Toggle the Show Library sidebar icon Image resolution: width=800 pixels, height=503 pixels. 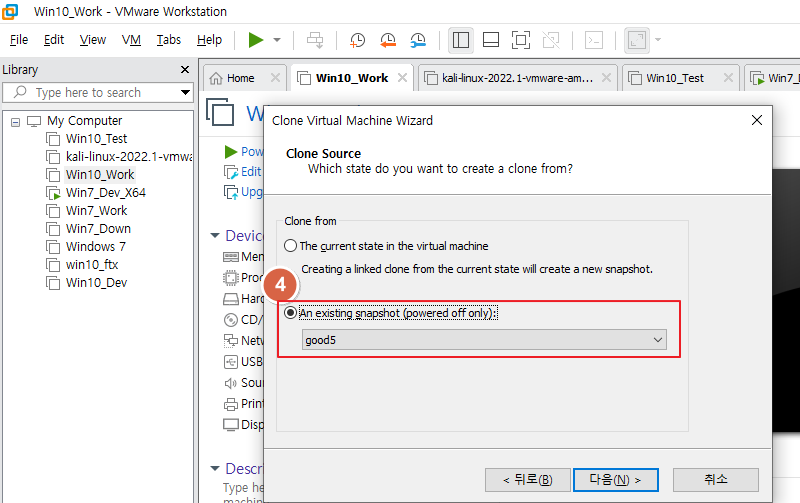point(461,40)
